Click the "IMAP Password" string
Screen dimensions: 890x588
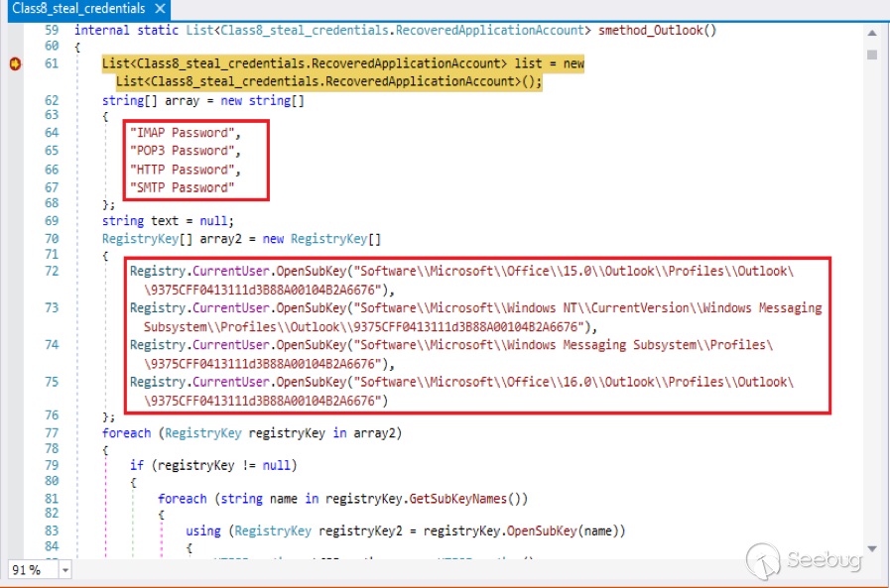(183, 133)
